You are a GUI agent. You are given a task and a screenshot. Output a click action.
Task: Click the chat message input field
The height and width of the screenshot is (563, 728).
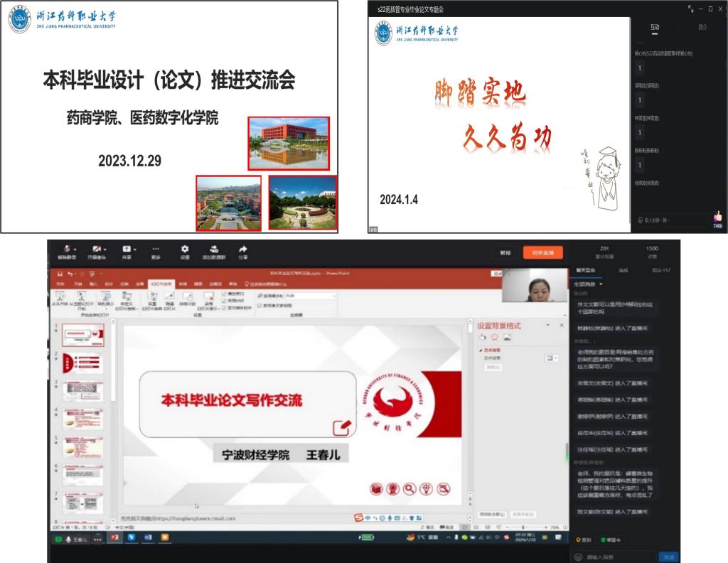coord(615,557)
